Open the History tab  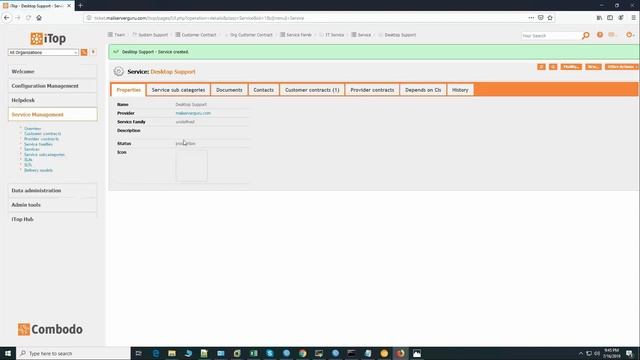point(460,90)
